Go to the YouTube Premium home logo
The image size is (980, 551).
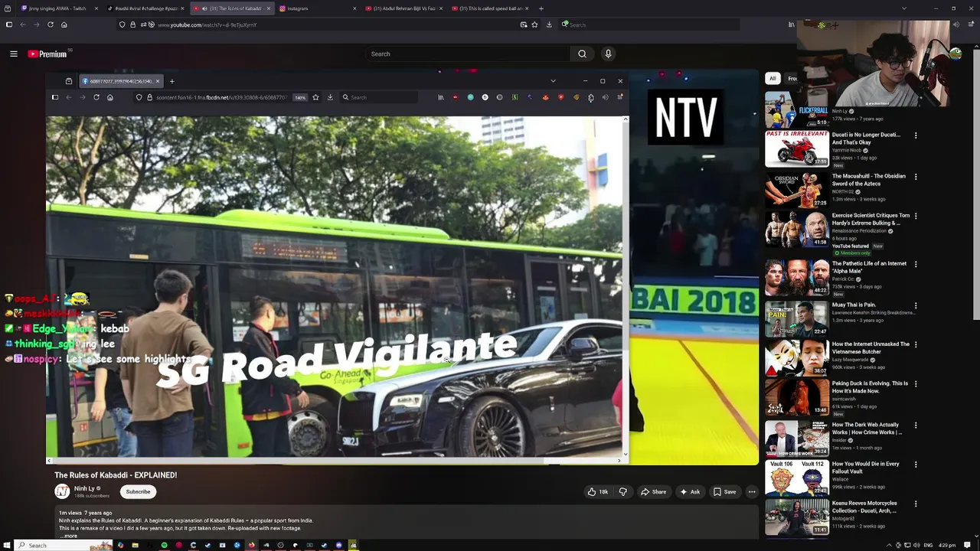47,54
